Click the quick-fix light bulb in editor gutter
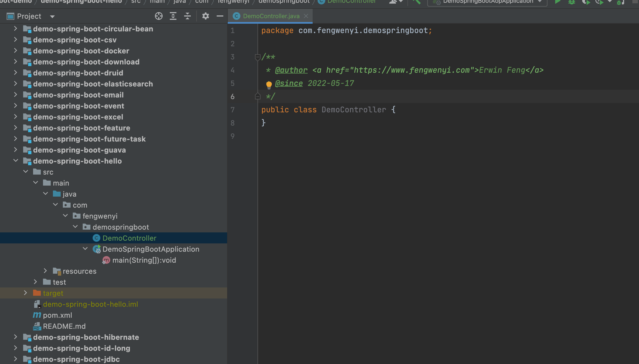 tap(269, 84)
